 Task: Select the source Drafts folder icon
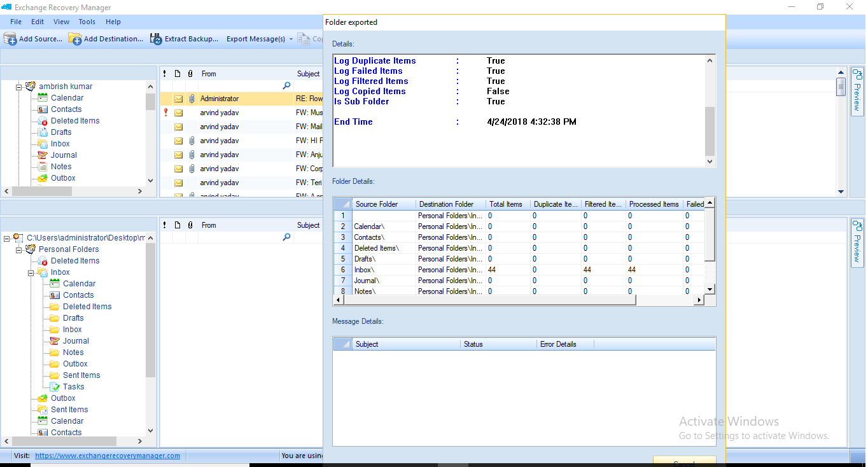43,132
